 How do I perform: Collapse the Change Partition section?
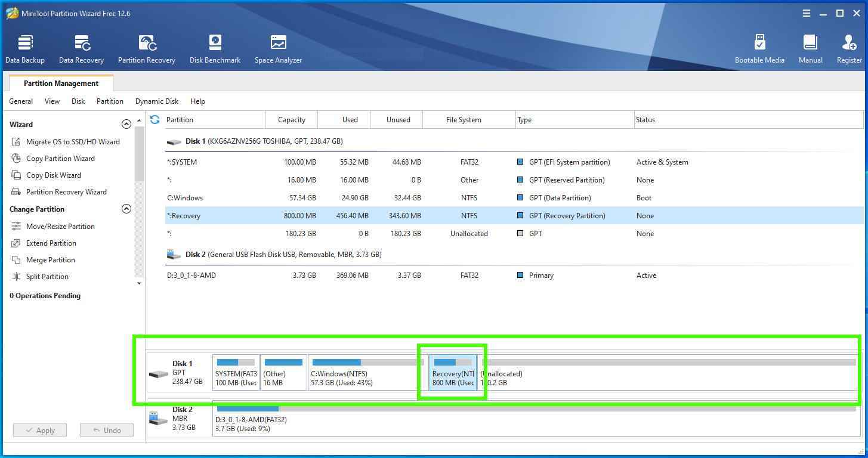point(126,209)
